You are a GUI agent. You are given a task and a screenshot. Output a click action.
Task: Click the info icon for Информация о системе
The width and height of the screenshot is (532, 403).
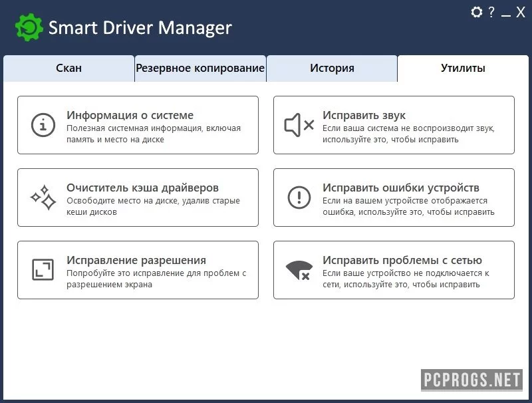[x=43, y=125]
